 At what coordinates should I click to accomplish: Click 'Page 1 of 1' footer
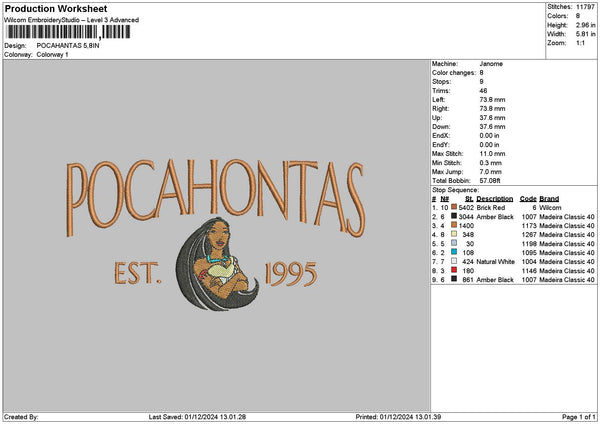point(579,417)
